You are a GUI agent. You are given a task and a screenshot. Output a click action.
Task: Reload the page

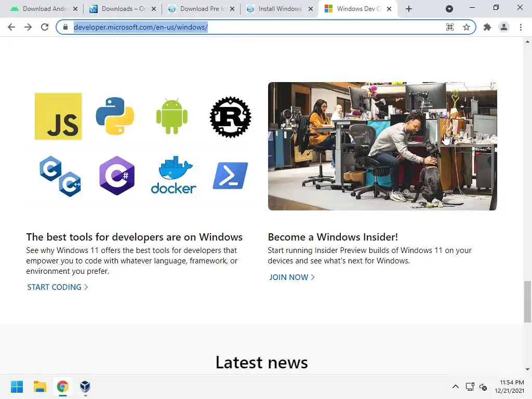(x=45, y=27)
